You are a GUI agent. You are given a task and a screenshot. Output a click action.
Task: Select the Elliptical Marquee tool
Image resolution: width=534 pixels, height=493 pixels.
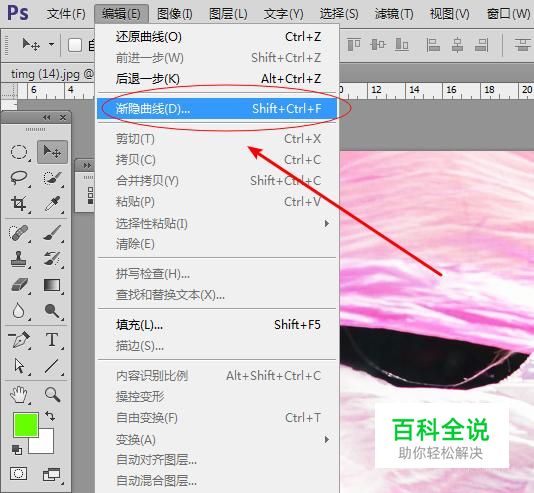click(x=19, y=152)
